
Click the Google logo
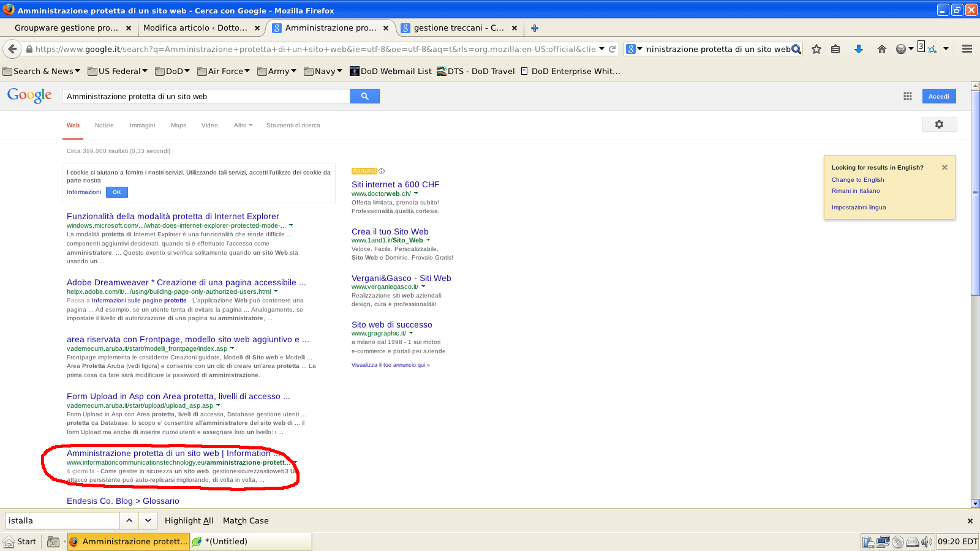pos(29,96)
